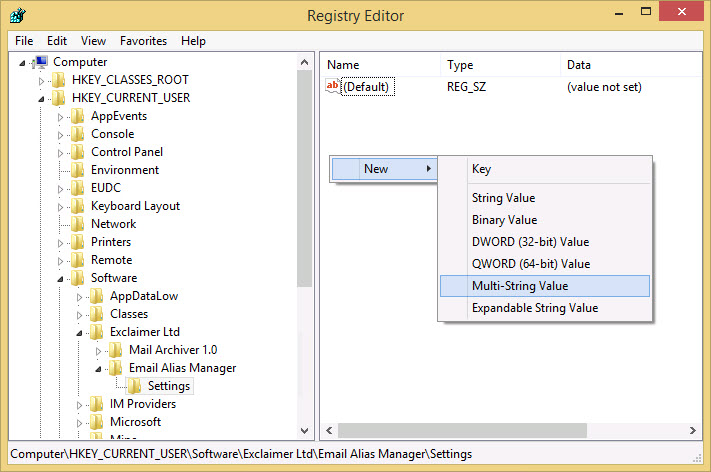Click the Data column header

pos(631,65)
